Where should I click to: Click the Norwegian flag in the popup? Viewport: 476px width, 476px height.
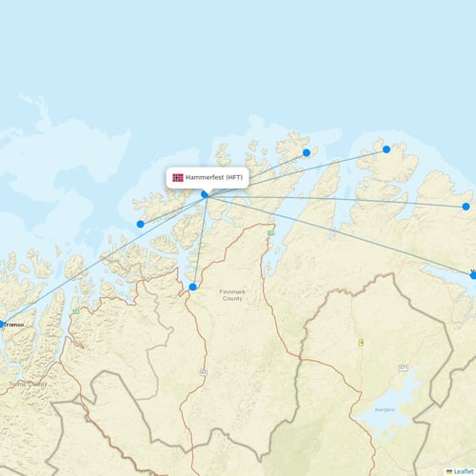coord(178,177)
